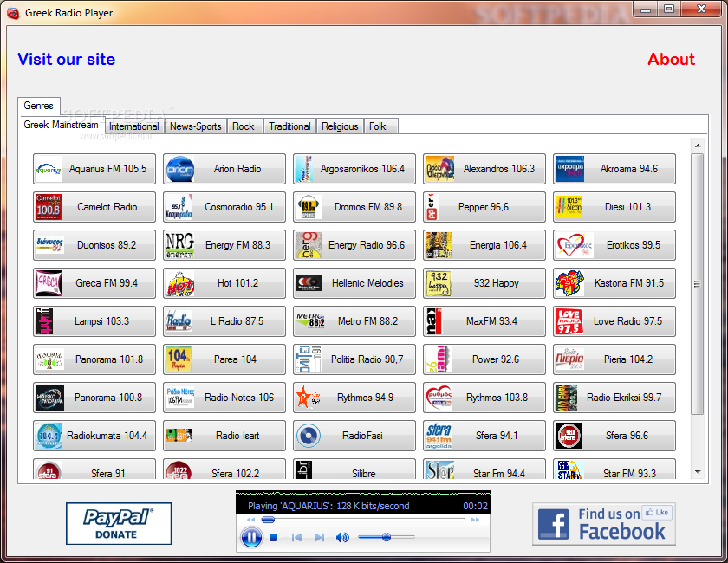The image size is (728, 563).
Task: Stop the playing stream
Action: [274, 538]
